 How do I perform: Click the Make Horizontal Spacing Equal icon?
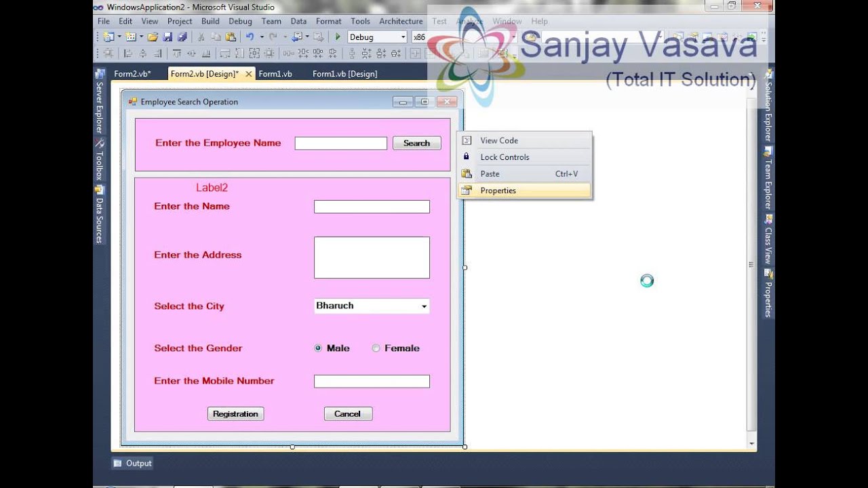tap(288, 54)
